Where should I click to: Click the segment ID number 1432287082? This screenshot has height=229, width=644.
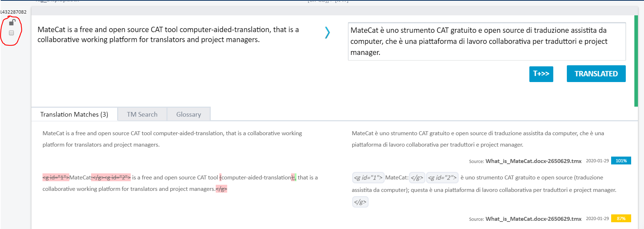click(14, 12)
